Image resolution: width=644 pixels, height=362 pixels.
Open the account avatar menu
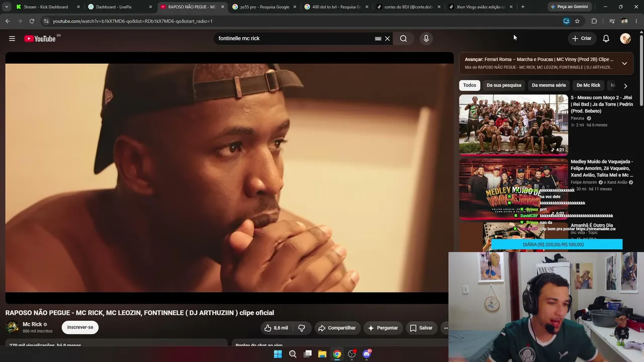point(625,39)
